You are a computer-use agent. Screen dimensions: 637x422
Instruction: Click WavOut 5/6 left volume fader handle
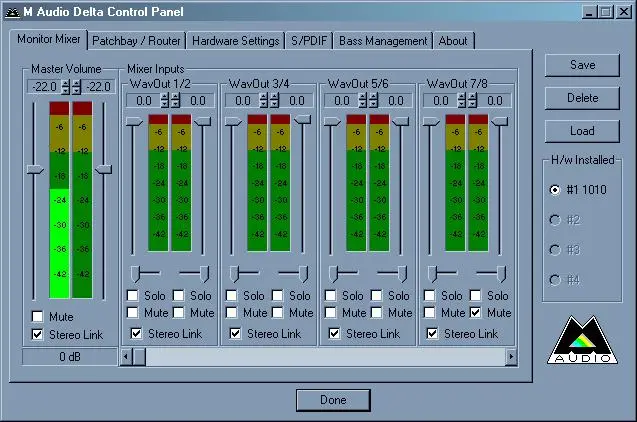332,121
